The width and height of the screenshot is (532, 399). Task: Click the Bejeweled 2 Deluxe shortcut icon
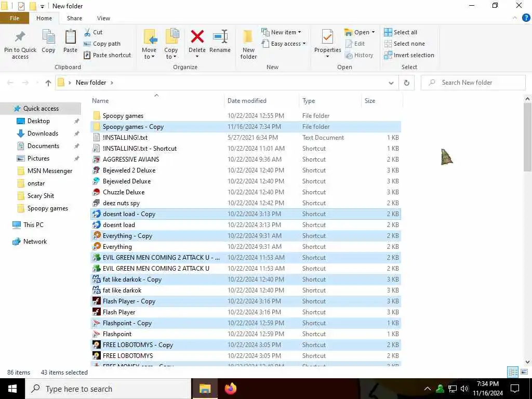tap(97, 170)
